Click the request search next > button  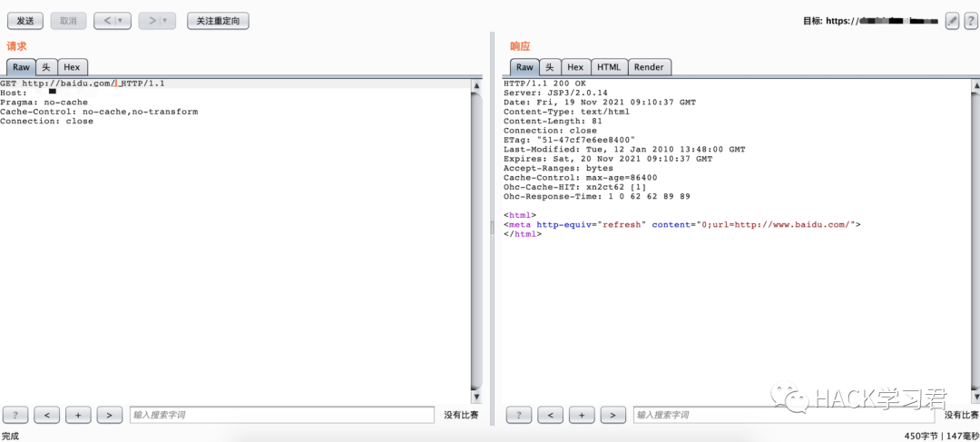tap(110, 415)
